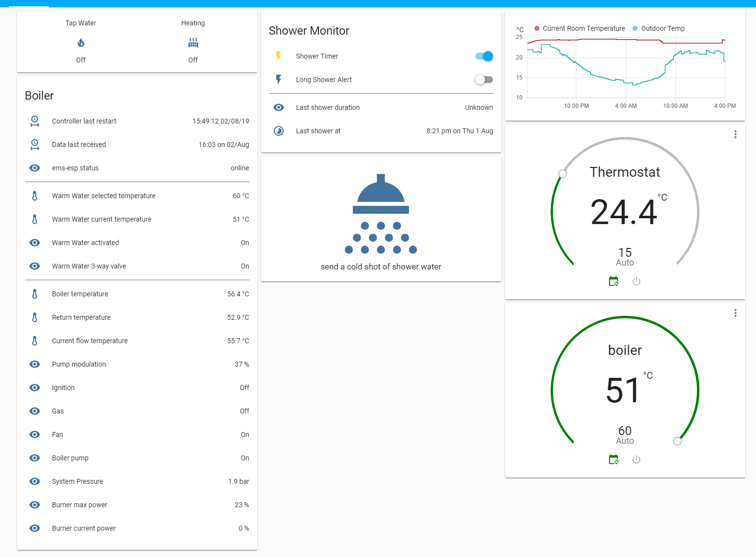The width and height of the screenshot is (756, 557).
Task: Click the thermostat dial handle
Action: click(x=563, y=174)
